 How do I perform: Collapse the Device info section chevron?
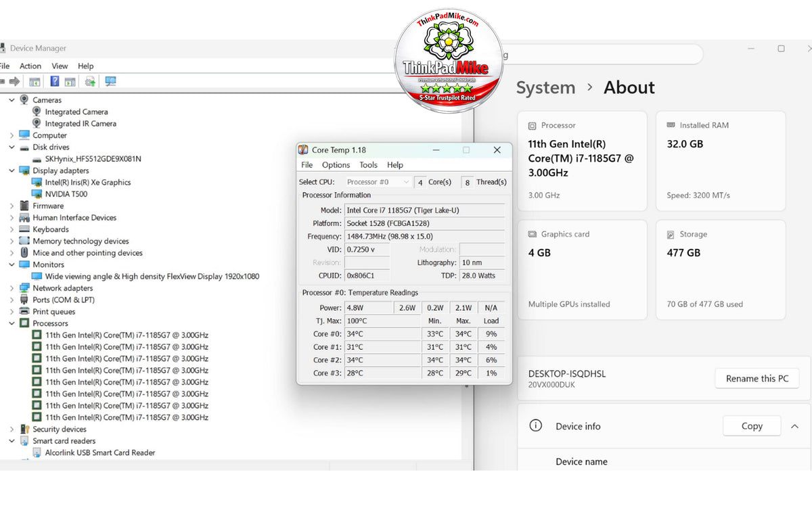pos(794,426)
